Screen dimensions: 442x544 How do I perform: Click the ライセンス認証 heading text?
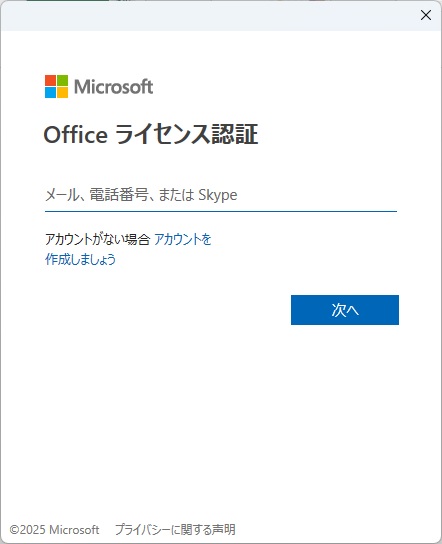pyautogui.click(x=186, y=134)
